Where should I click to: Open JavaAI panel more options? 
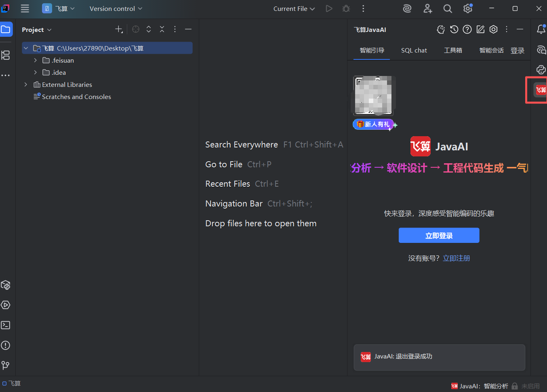507,30
